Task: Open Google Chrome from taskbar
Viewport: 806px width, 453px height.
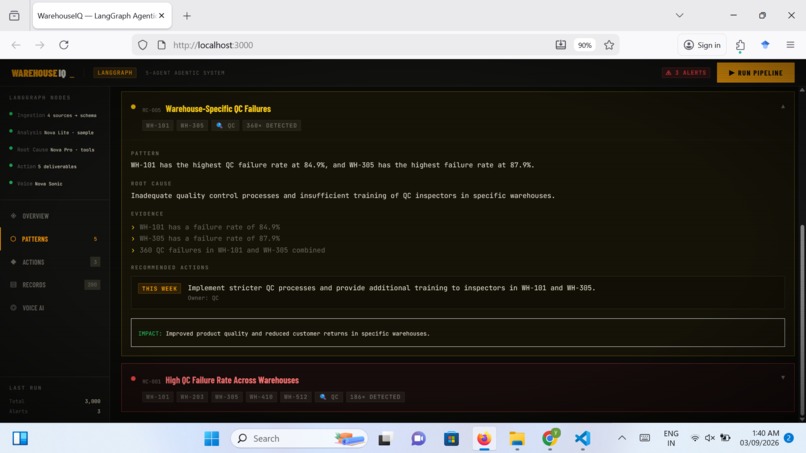Action: click(549, 439)
